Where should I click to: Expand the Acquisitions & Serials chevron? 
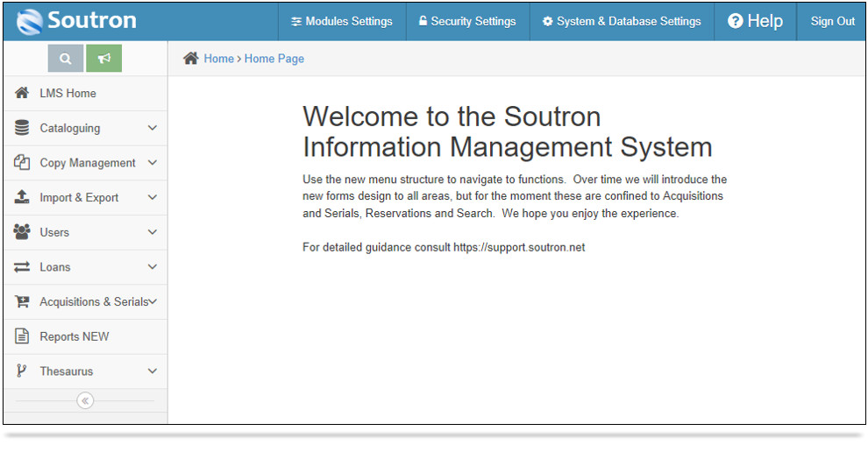[153, 301]
